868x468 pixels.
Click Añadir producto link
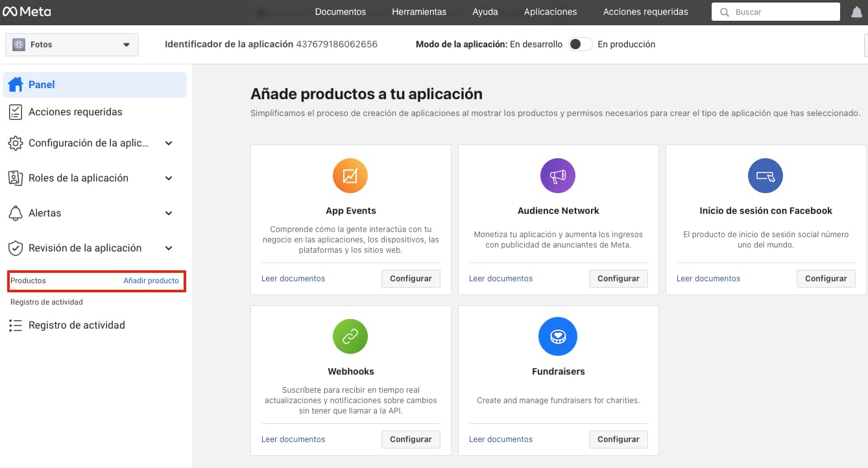(151, 281)
